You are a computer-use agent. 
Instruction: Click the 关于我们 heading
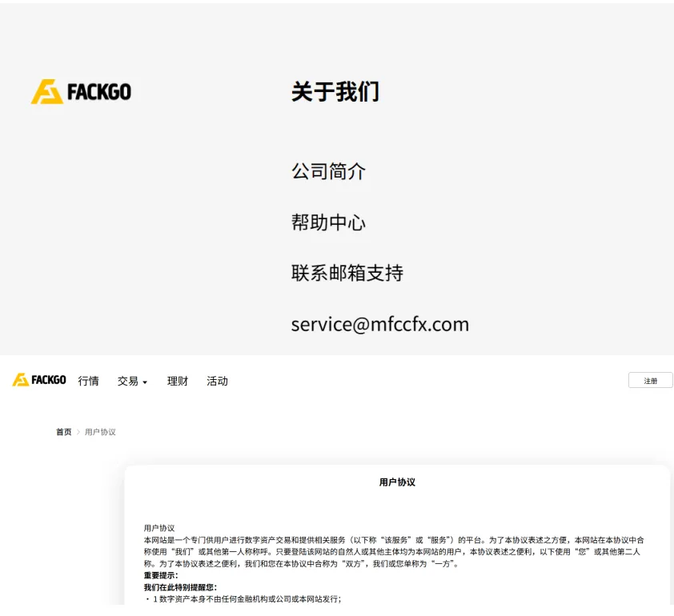click(335, 91)
